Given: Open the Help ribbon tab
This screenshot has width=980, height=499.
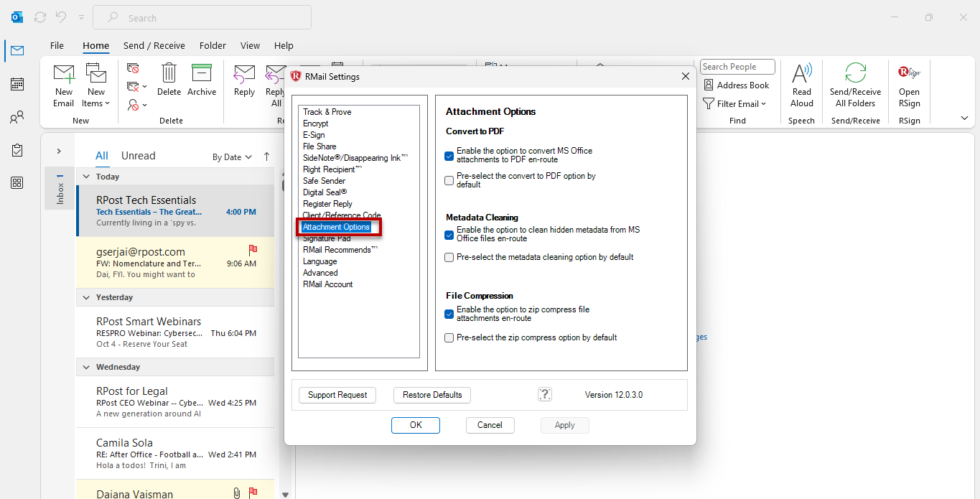Looking at the screenshot, I should [284, 45].
